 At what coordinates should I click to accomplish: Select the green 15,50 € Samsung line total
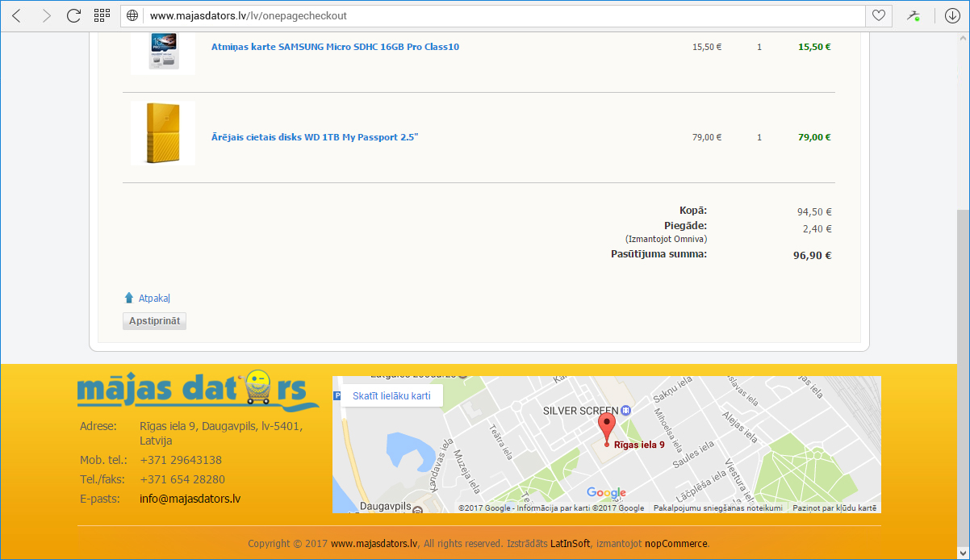(814, 47)
